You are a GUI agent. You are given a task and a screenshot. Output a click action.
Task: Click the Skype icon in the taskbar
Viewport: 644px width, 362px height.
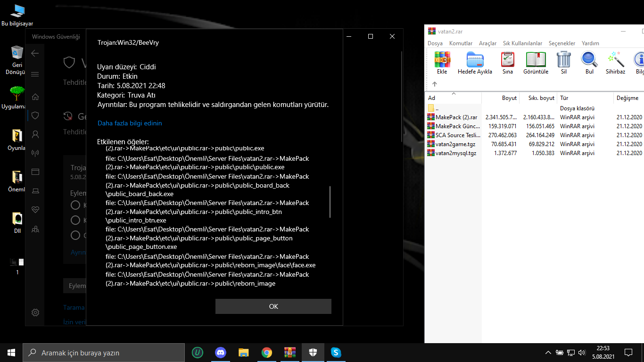[x=336, y=353]
